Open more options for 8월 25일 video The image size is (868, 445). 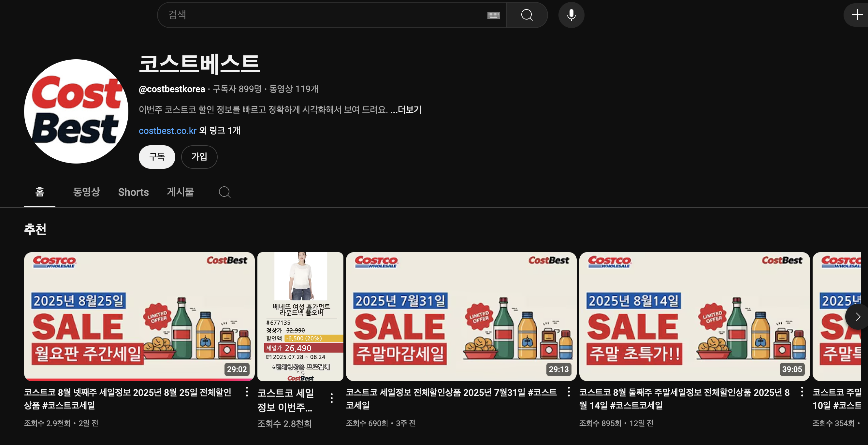coord(247,392)
